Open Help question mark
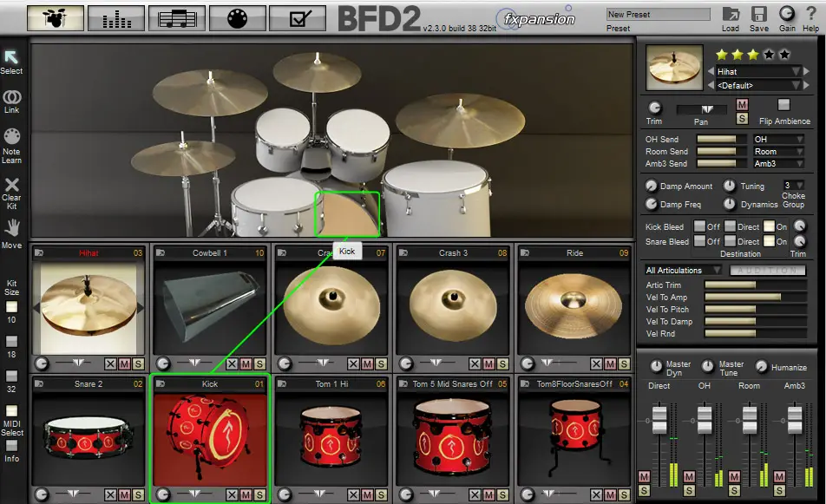Screen dimensions: 826x504 pyautogui.click(x=810, y=13)
